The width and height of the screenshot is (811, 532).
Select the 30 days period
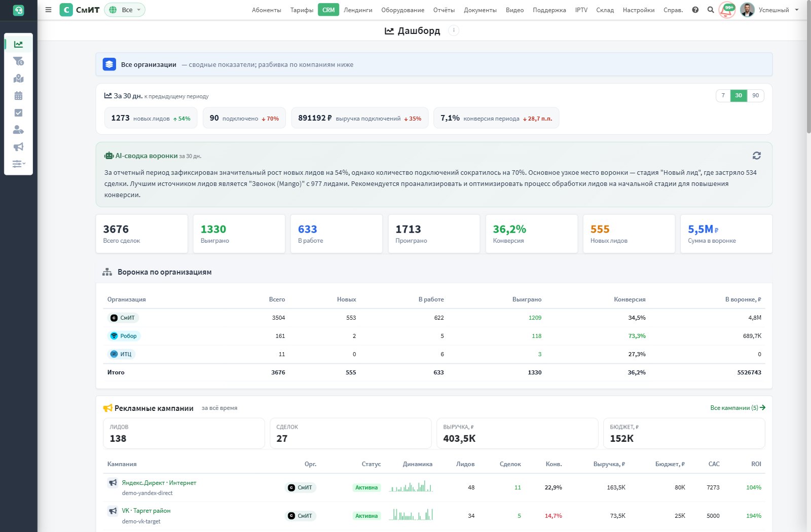click(x=739, y=95)
